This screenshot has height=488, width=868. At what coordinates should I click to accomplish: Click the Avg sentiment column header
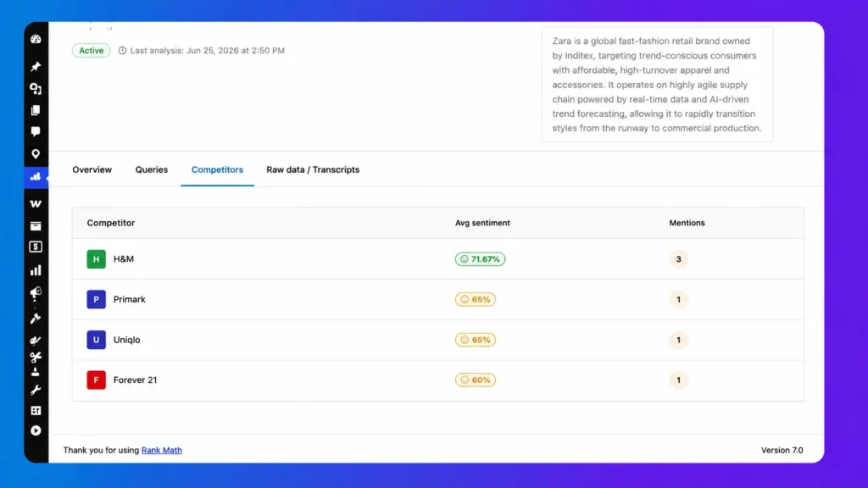(x=482, y=223)
